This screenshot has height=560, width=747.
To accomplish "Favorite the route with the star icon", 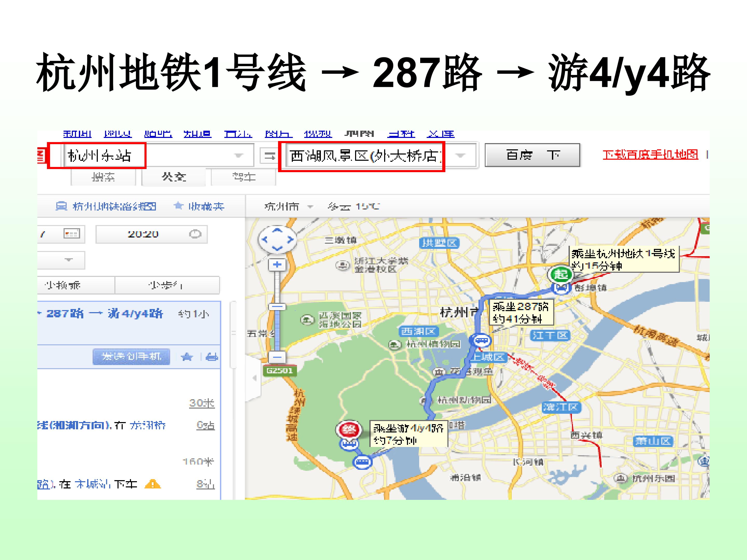I will (187, 357).
